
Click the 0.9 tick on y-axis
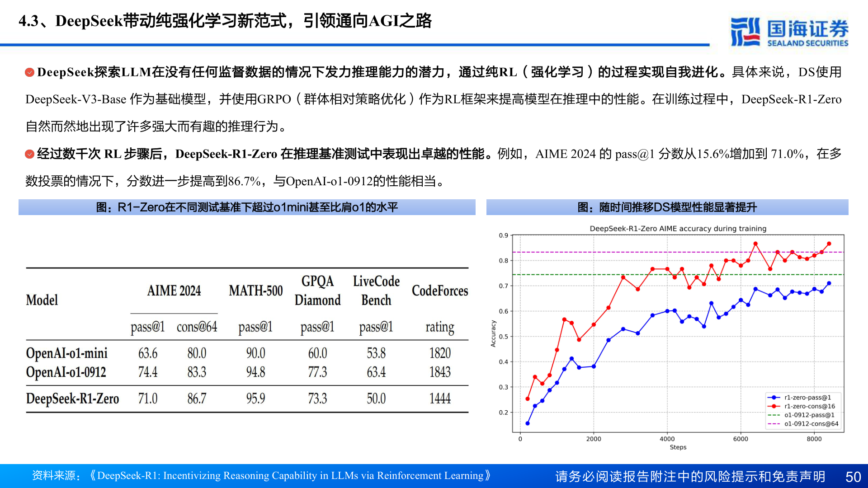pyautogui.click(x=503, y=235)
